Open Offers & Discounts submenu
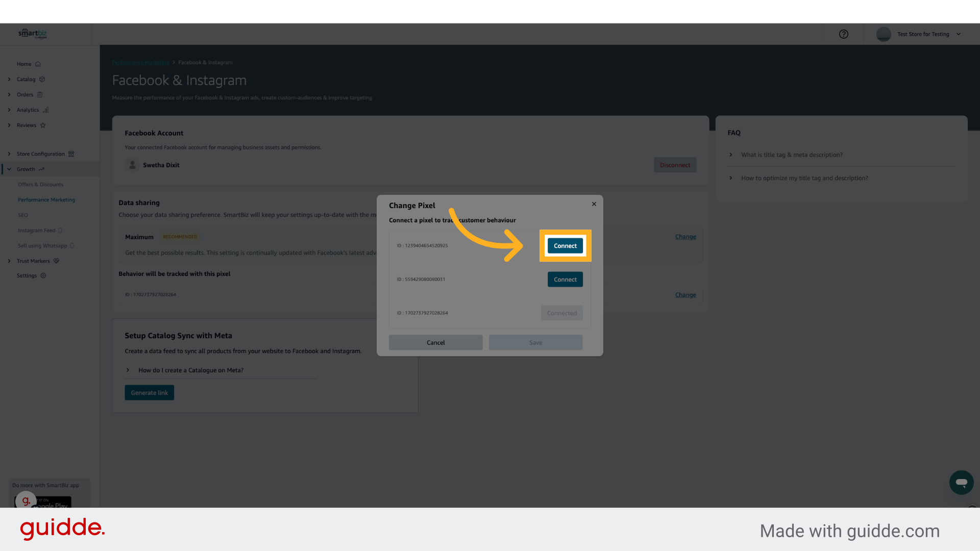 (x=40, y=185)
